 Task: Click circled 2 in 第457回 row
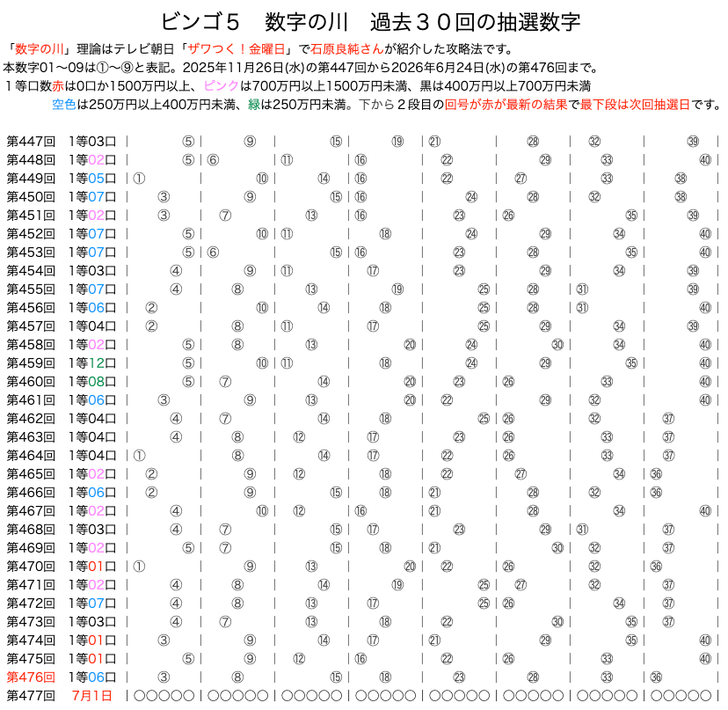pyautogui.click(x=151, y=326)
